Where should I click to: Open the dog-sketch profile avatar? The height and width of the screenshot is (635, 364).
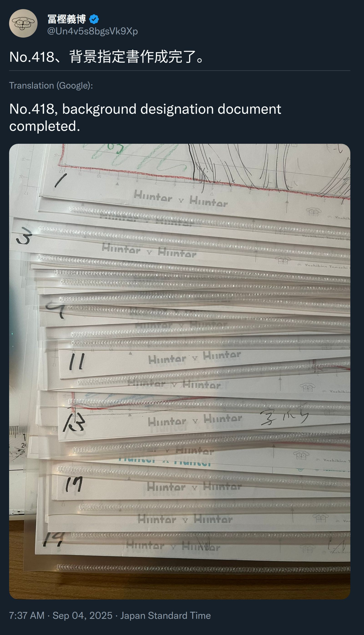pyautogui.click(x=23, y=23)
